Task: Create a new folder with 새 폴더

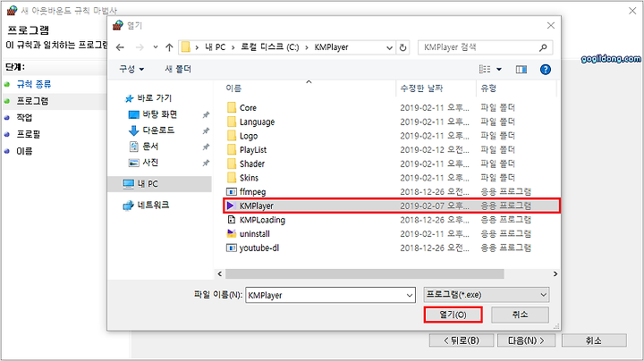Action: (178, 69)
